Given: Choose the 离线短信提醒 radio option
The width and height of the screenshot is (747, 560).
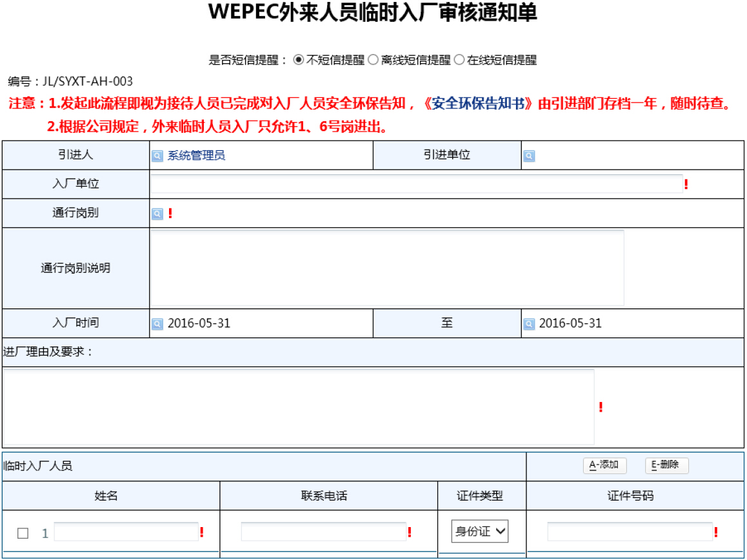Looking at the screenshot, I should click(x=373, y=60).
